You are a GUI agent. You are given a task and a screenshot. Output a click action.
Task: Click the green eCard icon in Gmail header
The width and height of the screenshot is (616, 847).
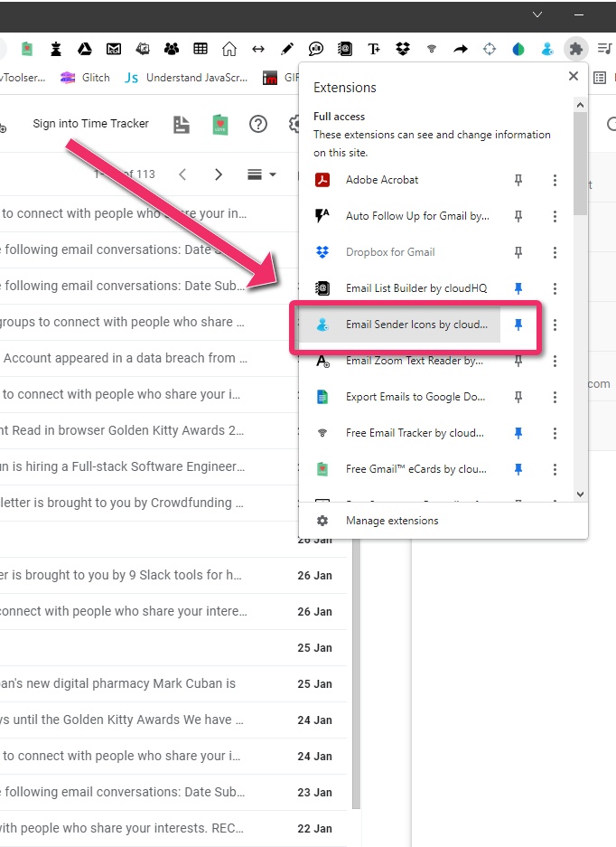(x=220, y=125)
